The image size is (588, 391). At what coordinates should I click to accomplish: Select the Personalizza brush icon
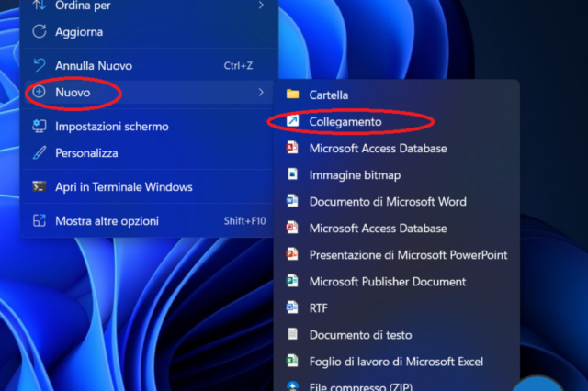40,152
